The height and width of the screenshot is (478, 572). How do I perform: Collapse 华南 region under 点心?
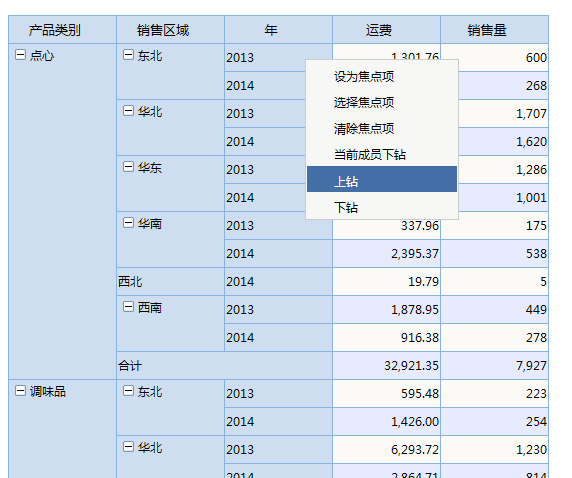pyautogui.click(x=128, y=223)
